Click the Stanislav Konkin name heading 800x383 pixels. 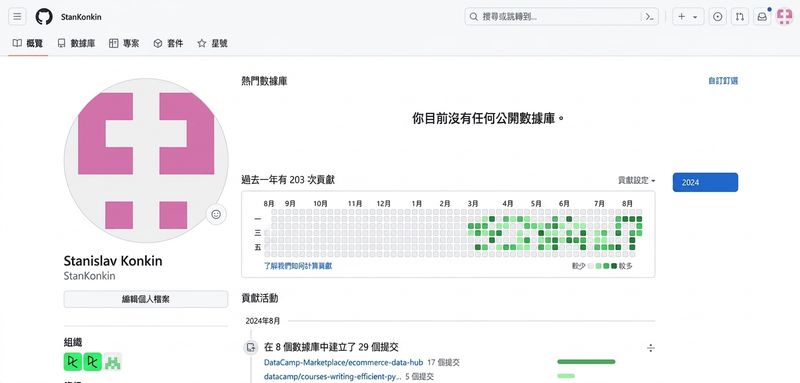click(113, 261)
